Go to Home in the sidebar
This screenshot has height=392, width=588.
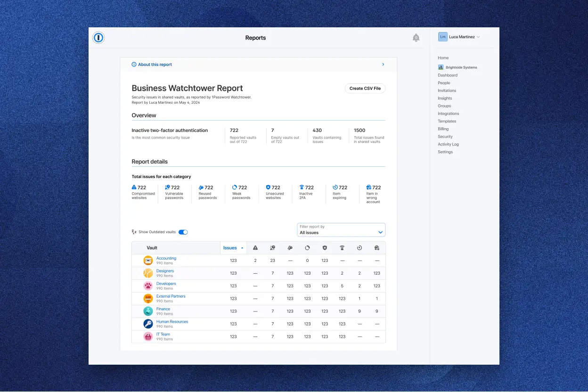[443, 58]
